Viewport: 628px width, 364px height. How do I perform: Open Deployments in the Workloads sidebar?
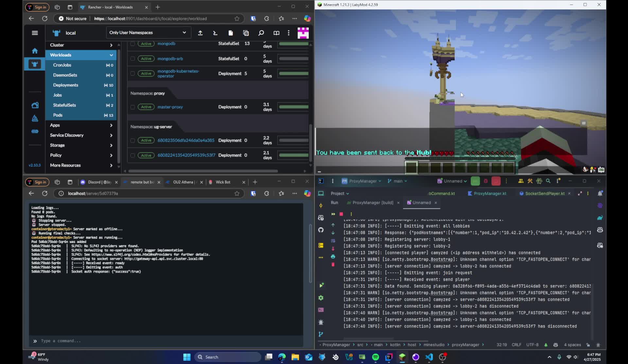(66, 85)
